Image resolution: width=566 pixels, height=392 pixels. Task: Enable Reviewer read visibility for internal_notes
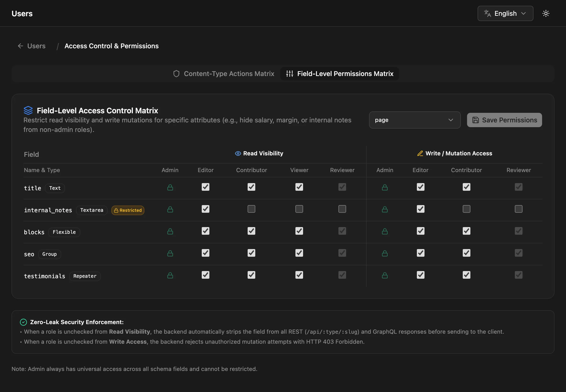[342, 209]
